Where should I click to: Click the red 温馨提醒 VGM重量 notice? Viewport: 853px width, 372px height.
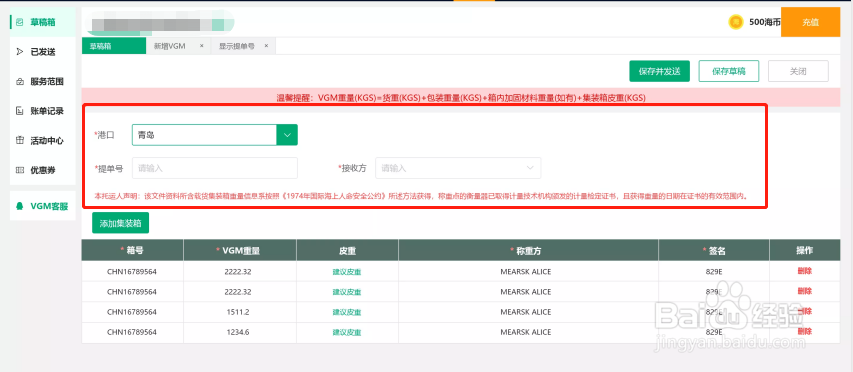coord(460,98)
